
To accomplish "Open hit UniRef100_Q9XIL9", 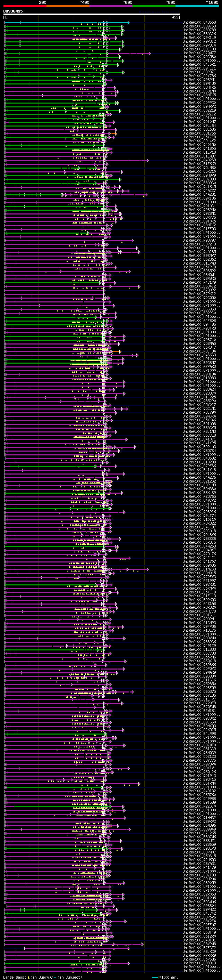I will 199,38.
